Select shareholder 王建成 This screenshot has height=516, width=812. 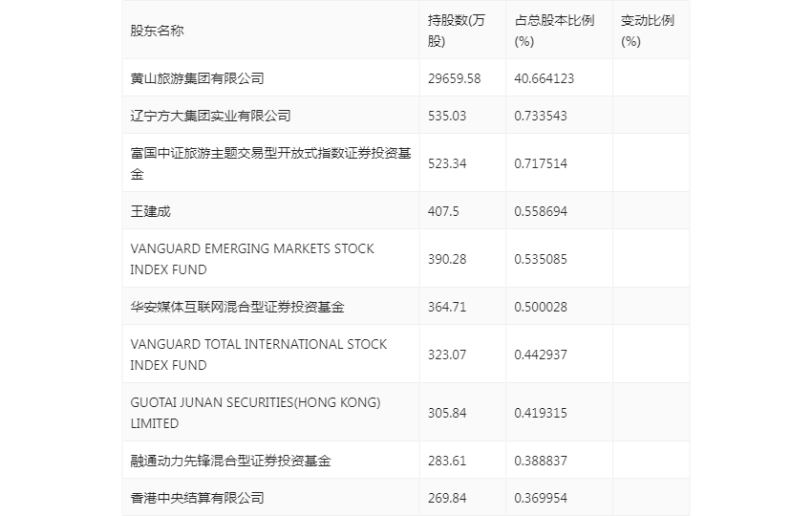pos(150,211)
